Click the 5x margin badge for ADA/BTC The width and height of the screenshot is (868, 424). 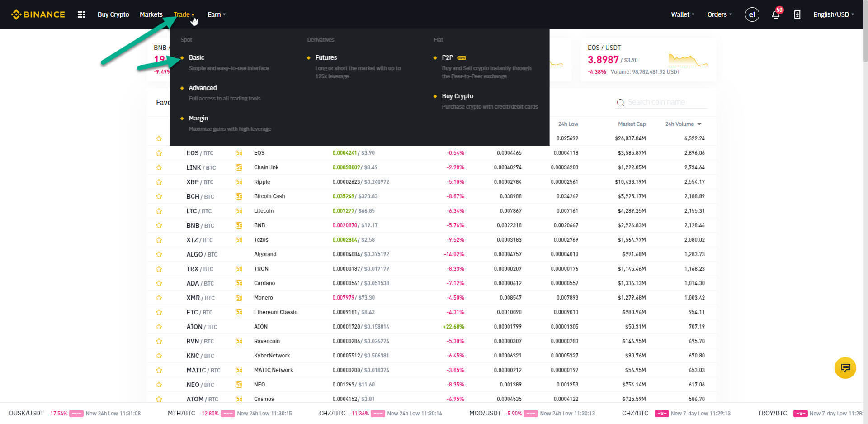(x=239, y=283)
